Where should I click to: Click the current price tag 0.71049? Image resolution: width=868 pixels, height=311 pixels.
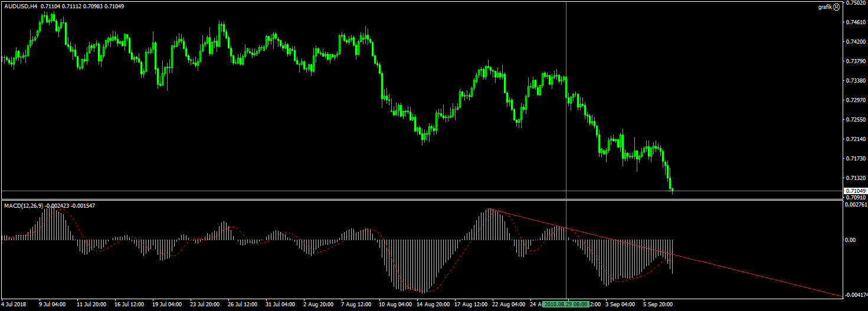click(855, 191)
